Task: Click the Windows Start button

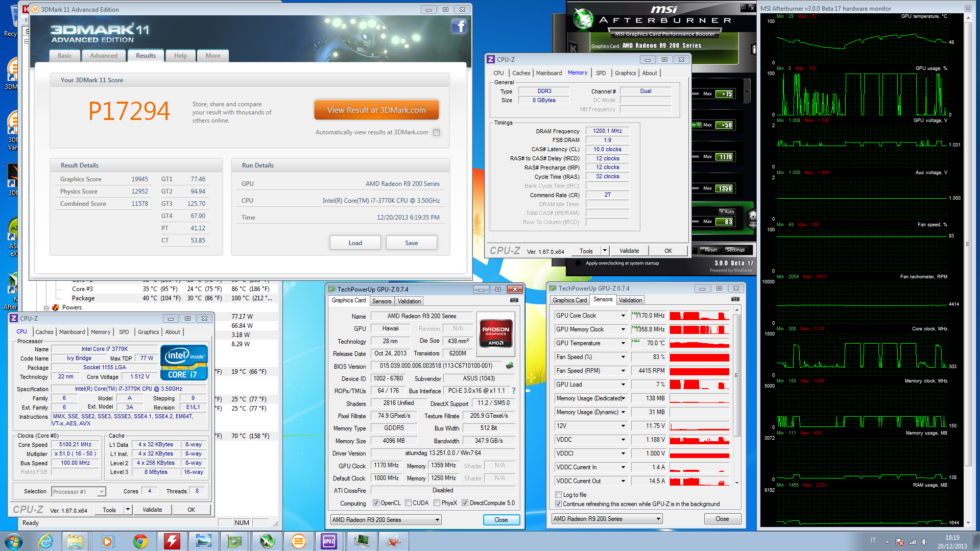Action: coord(14,541)
